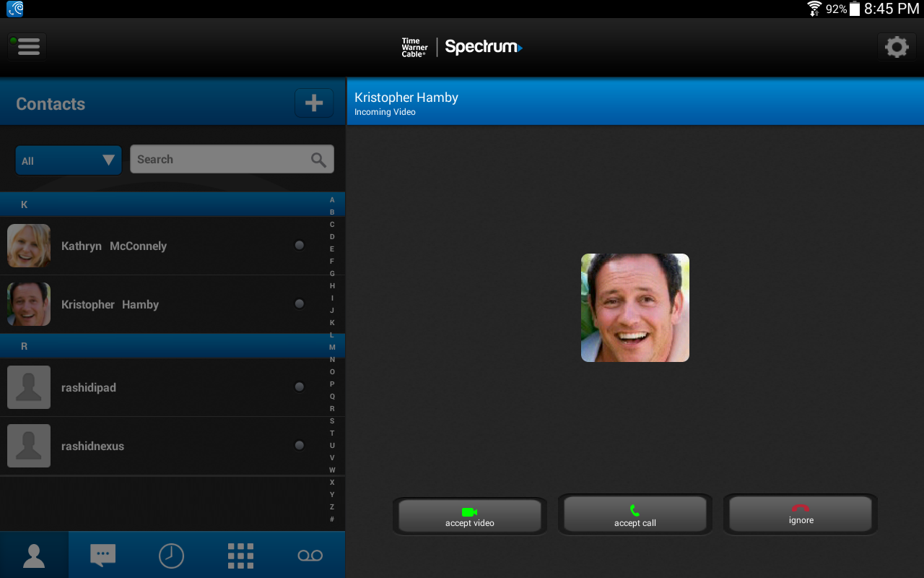The width and height of the screenshot is (924, 578).
Task: Jump to # in alphabet index
Action: 332,519
